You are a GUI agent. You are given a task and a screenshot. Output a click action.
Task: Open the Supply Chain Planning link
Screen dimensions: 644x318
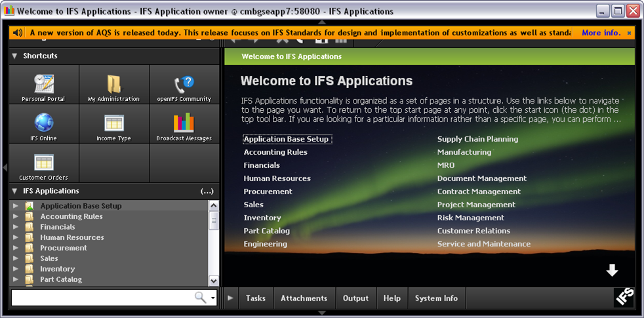[477, 139]
